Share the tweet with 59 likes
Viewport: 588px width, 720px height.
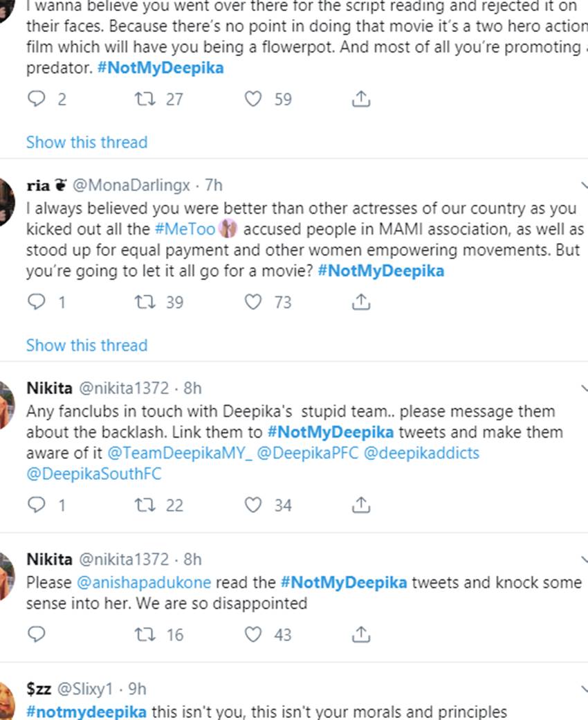360,100
